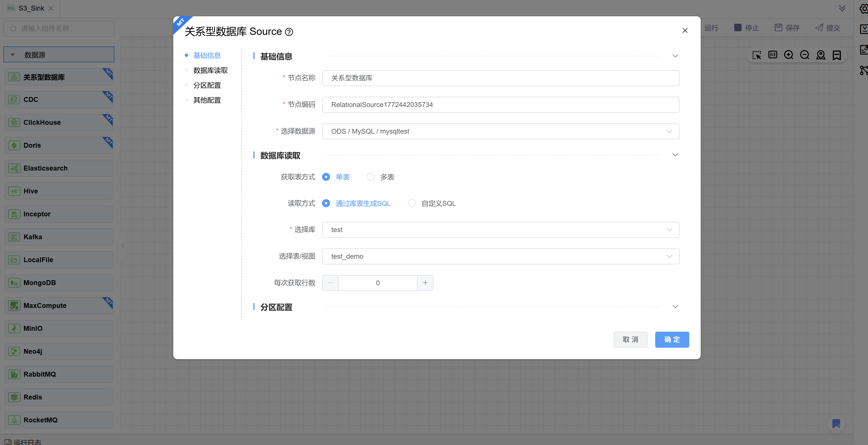Screen dimensions: 868x445
Task: Select the 单表 radio option
Action: (326, 177)
